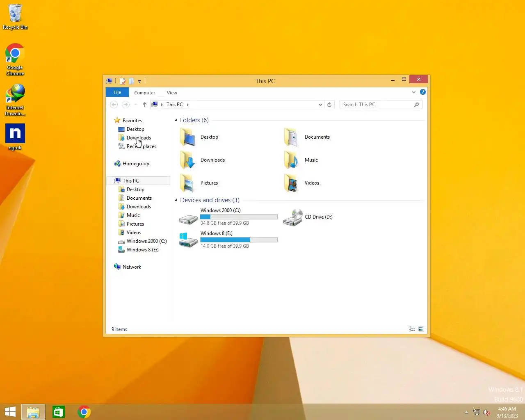
Task: Click the Forward navigation arrow
Action: point(126,105)
